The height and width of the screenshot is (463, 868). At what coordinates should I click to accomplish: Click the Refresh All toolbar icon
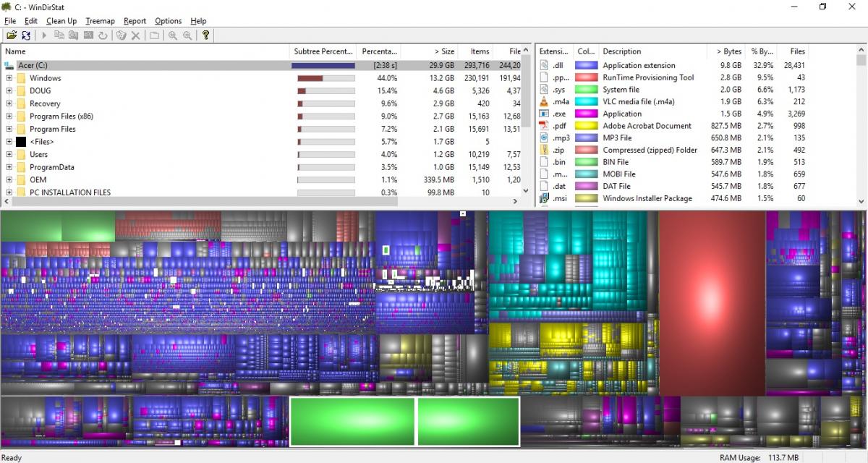tap(26, 35)
